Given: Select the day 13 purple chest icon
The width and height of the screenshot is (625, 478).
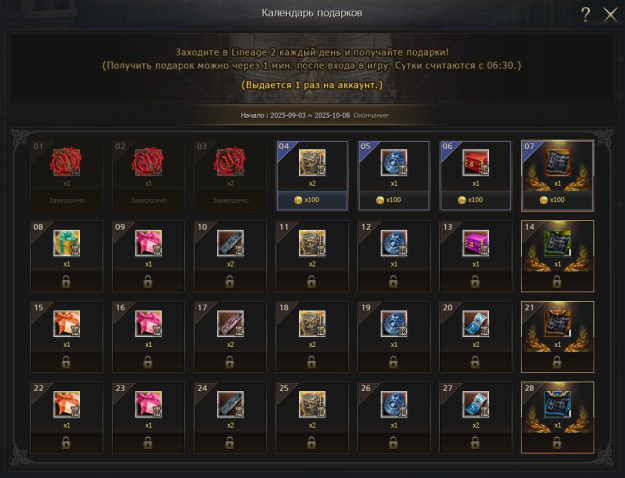Looking at the screenshot, I should pos(476,243).
